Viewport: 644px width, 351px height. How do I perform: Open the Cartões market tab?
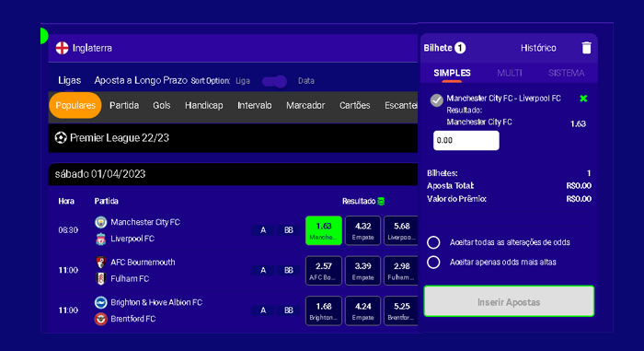354,105
